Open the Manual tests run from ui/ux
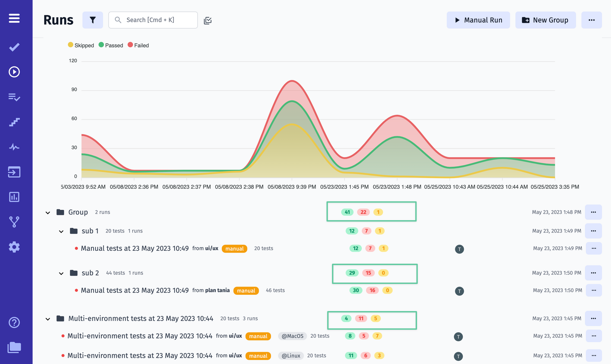The height and width of the screenshot is (364, 611). click(135, 248)
